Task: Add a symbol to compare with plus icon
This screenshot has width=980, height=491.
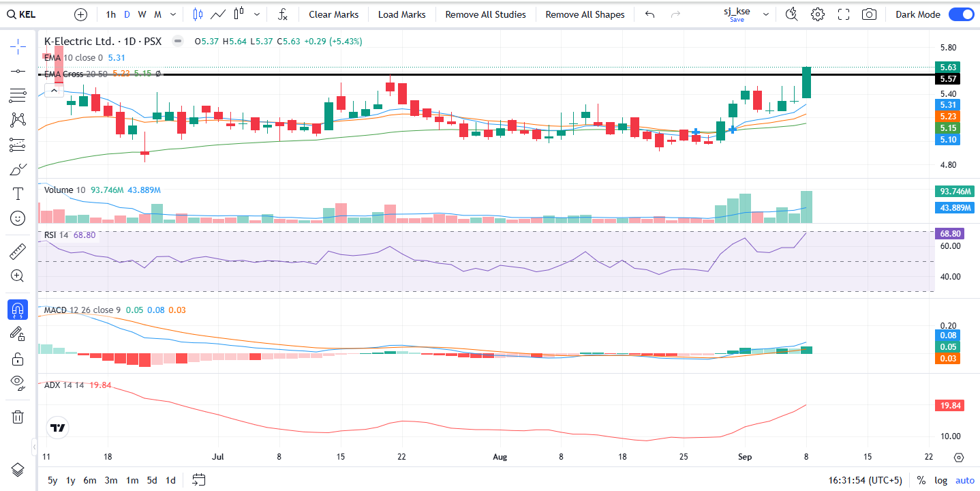Action: tap(81, 14)
